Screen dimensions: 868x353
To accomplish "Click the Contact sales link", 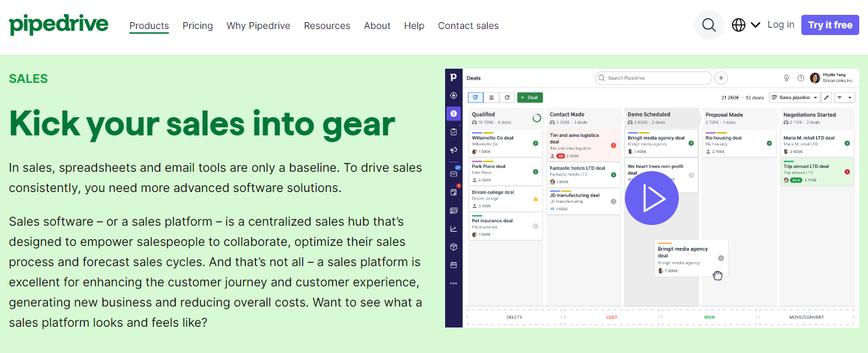I will (469, 26).
